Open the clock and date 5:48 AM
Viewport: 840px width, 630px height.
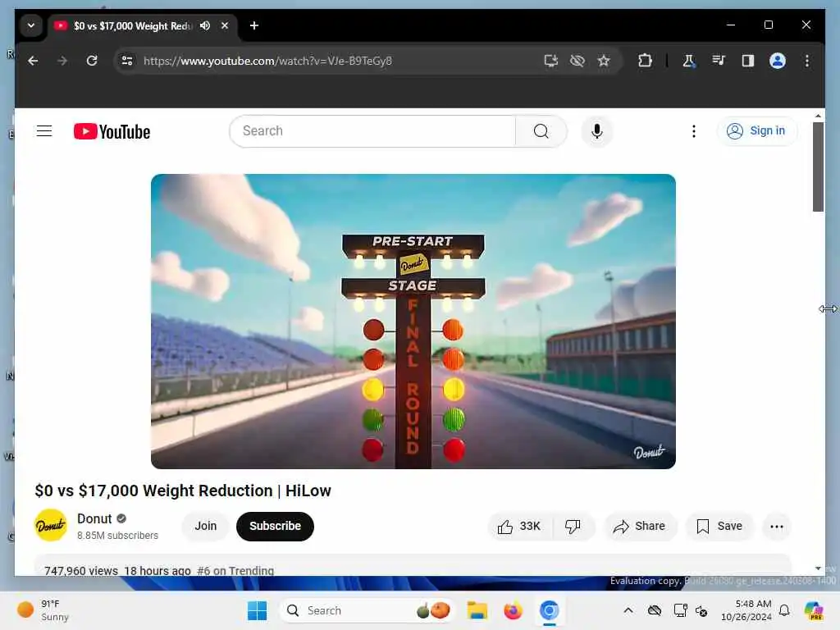pos(746,610)
